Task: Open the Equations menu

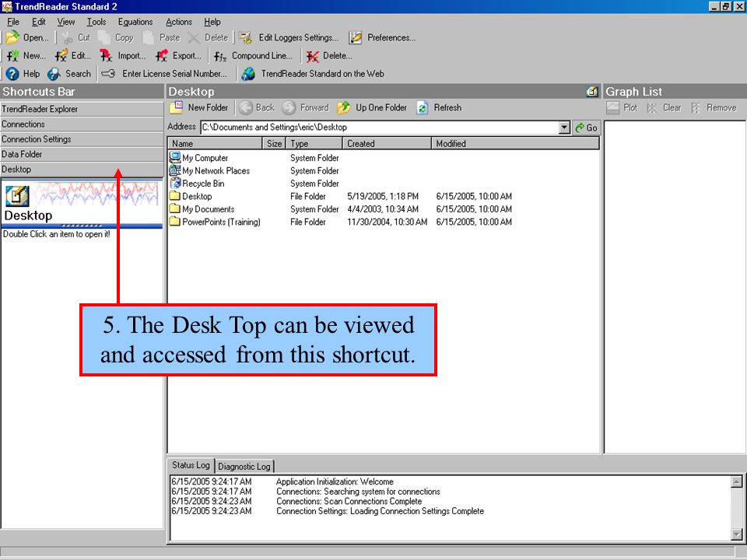Action: 135,22
